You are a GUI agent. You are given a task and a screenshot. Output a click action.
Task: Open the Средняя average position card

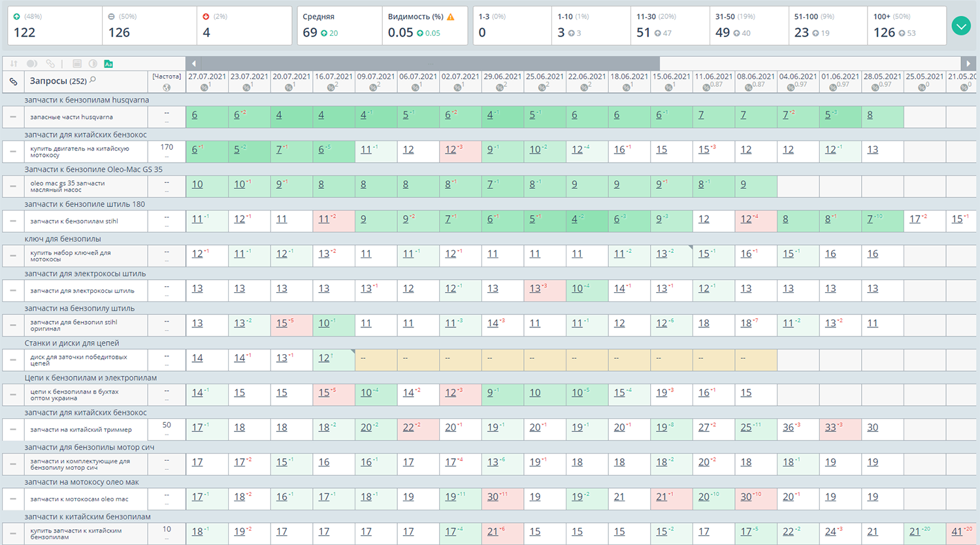(340, 25)
